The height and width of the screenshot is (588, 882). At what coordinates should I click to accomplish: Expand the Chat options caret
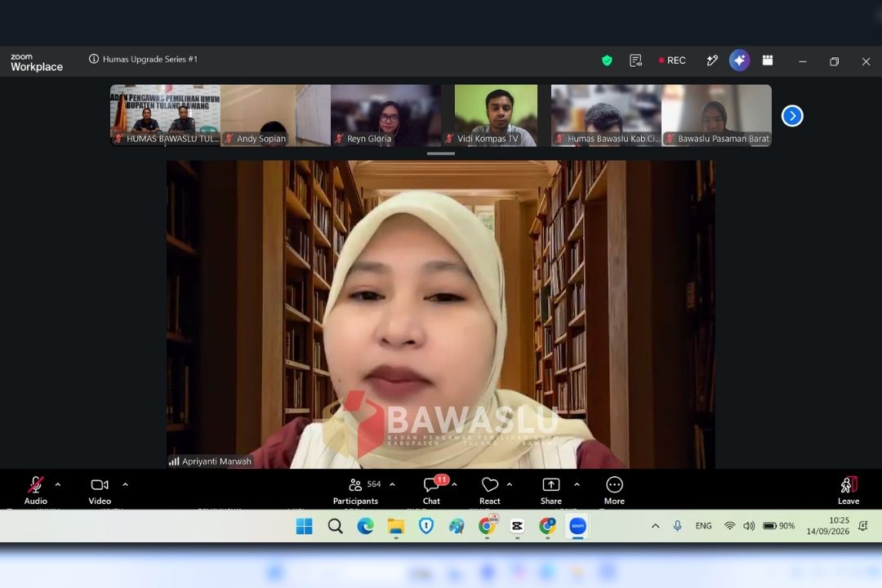(455, 484)
